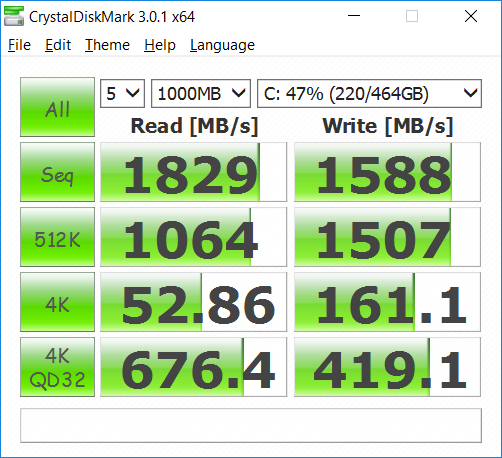Start the 4K QD32 test
Screen dimensions: 502x458
pos(57,367)
